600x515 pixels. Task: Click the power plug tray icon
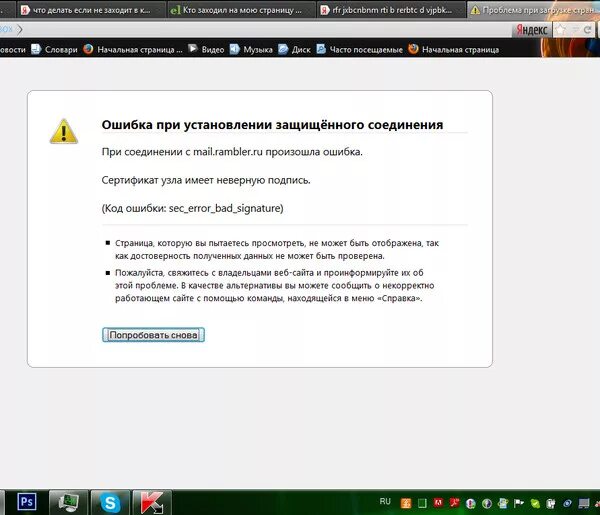[551, 504]
